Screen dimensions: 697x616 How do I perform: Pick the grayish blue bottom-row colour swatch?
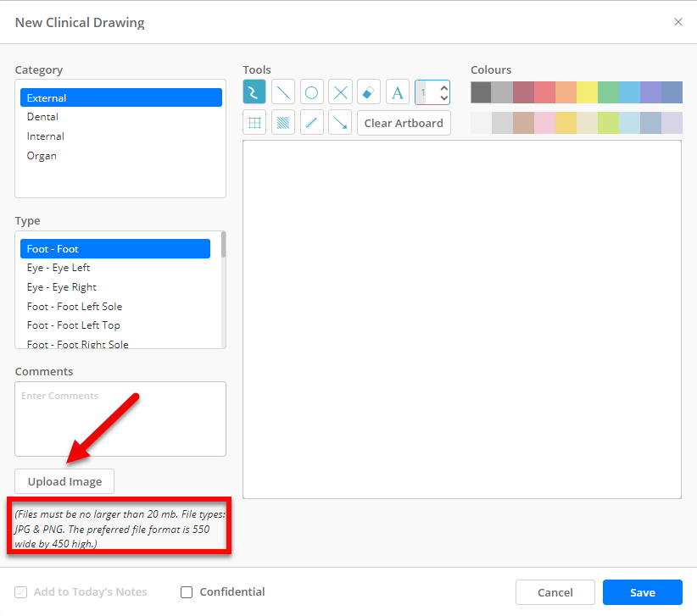click(x=650, y=123)
